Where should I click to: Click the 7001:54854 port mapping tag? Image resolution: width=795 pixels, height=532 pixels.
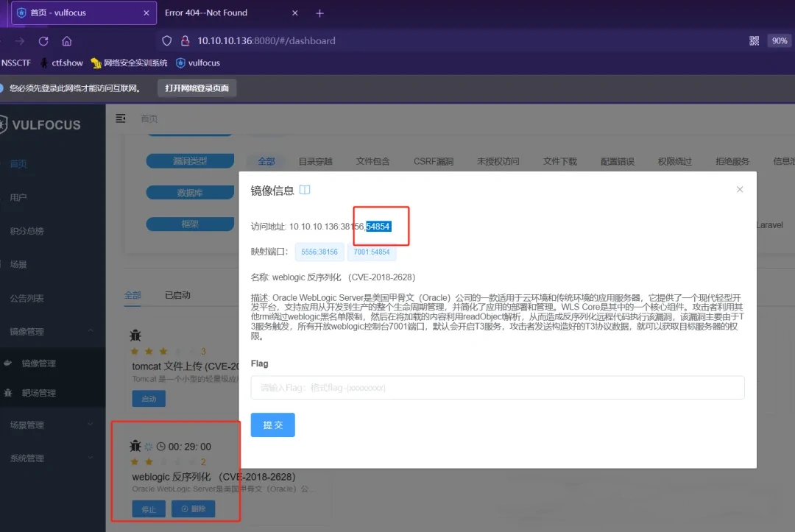tap(372, 252)
